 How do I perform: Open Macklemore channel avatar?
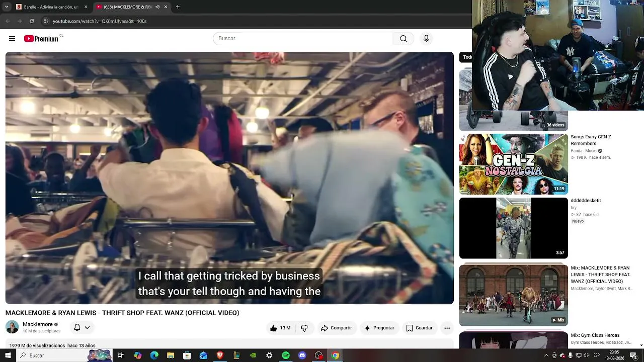pos(12,327)
